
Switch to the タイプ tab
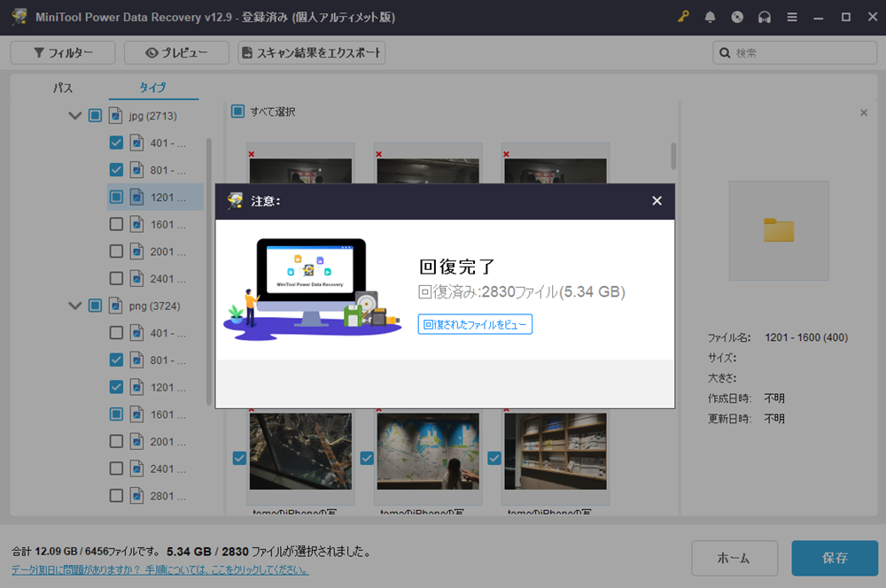[153, 88]
